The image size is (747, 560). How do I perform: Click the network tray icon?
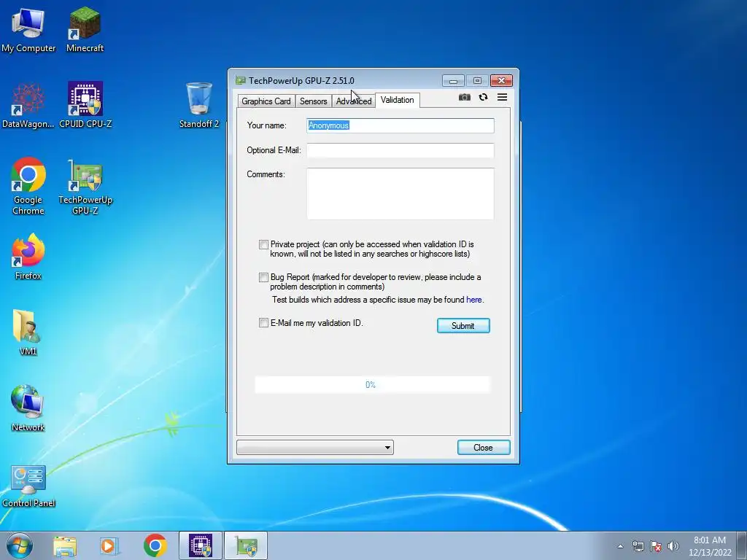click(638, 546)
